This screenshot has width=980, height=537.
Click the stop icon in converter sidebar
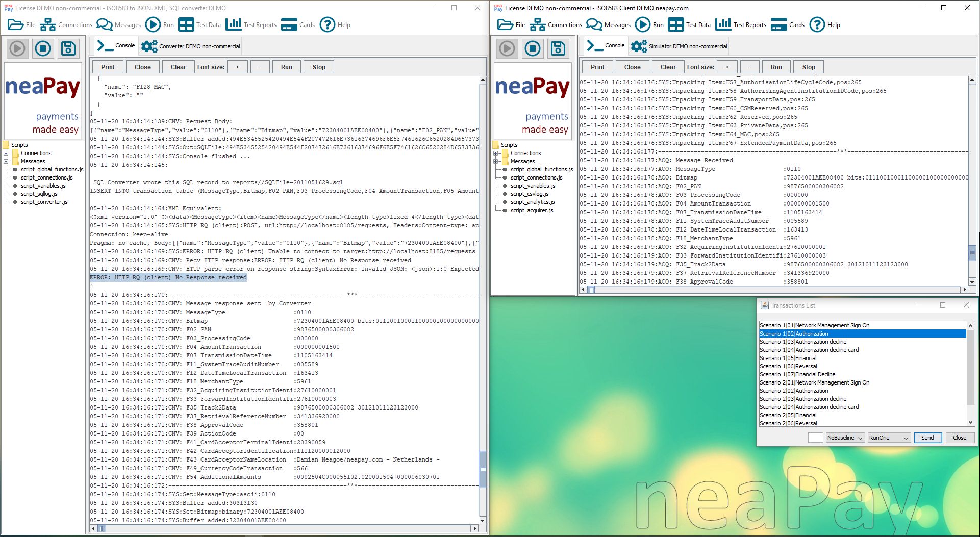(x=43, y=48)
